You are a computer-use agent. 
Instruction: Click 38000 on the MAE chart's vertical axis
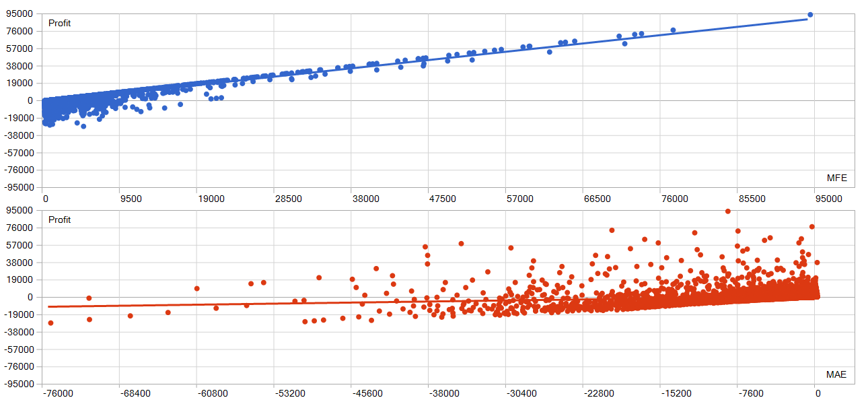pos(20,263)
